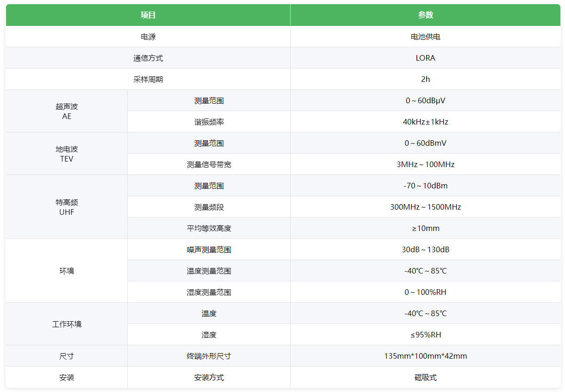Select the 采样周期 row label

(148, 79)
